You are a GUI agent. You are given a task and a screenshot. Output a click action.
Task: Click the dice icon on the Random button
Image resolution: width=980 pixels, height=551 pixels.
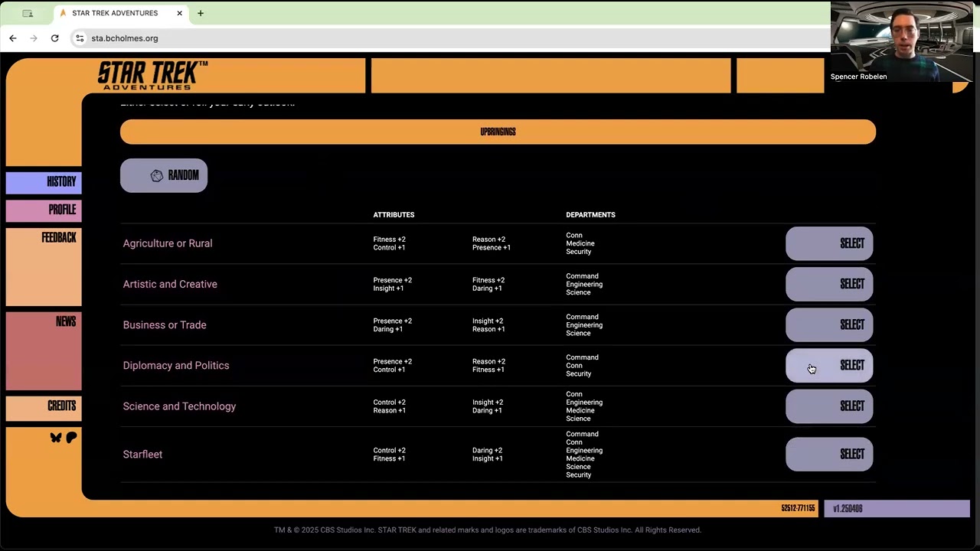point(157,175)
